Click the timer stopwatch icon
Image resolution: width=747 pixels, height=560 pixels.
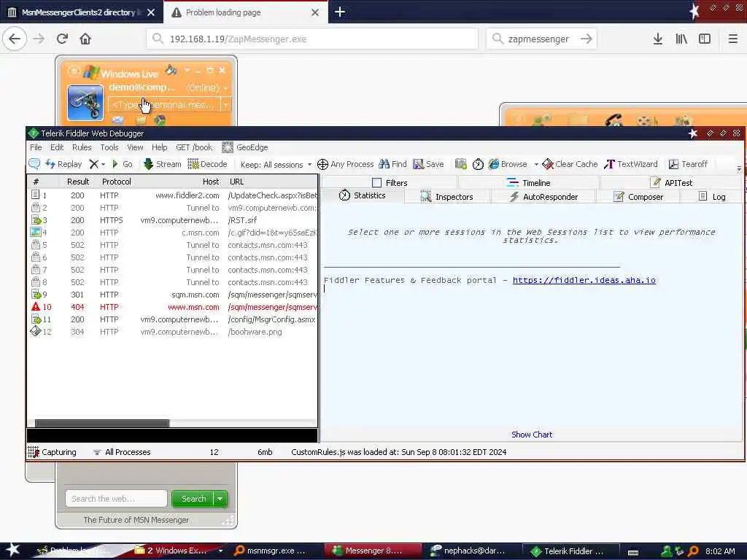(478, 164)
